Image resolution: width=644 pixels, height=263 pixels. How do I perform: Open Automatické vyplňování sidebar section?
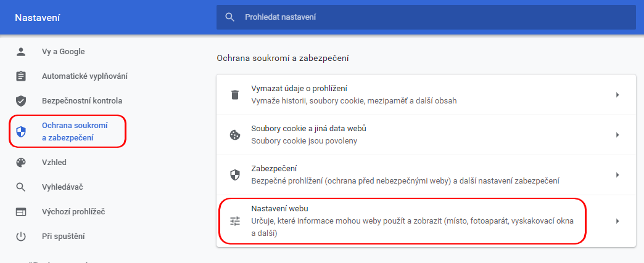tap(85, 76)
